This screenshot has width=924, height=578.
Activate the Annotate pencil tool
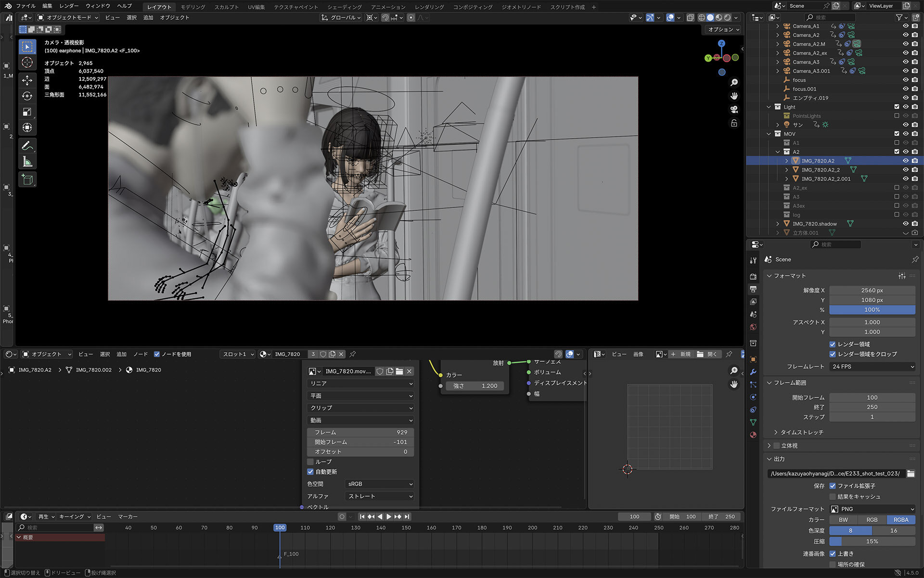click(x=27, y=146)
